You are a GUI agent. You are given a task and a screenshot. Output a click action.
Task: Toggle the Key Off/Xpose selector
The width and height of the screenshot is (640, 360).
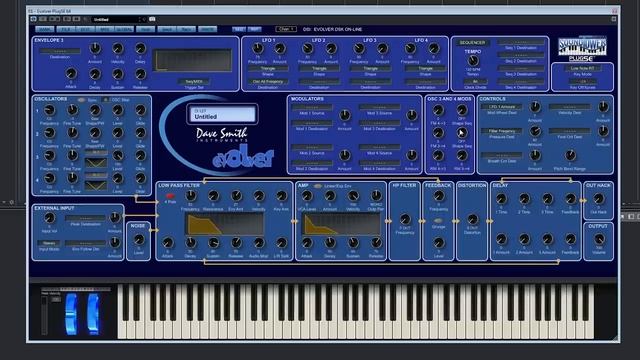[582, 81]
